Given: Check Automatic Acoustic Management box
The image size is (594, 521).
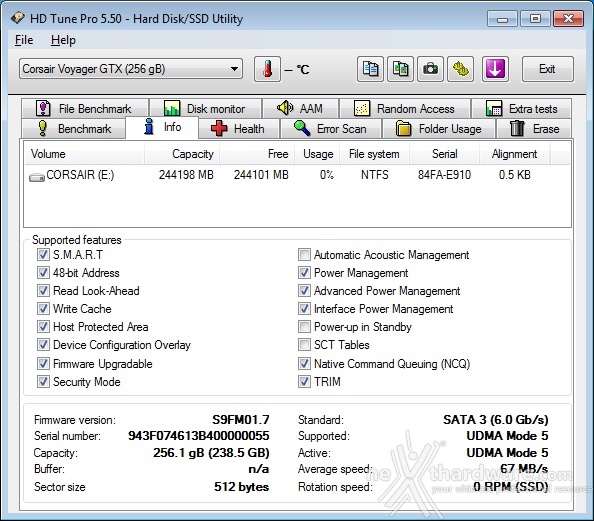Looking at the screenshot, I should pyautogui.click(x=304, y=255).
